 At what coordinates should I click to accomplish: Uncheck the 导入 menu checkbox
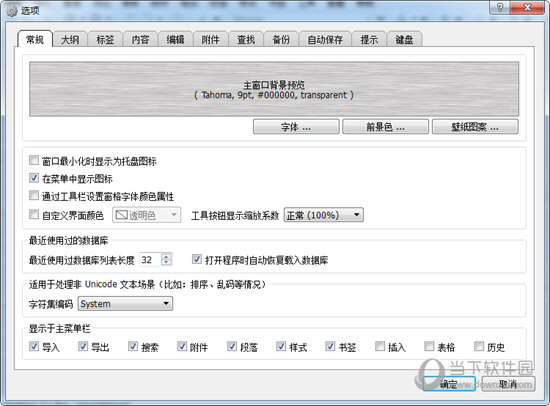click(x=34, y=346)
